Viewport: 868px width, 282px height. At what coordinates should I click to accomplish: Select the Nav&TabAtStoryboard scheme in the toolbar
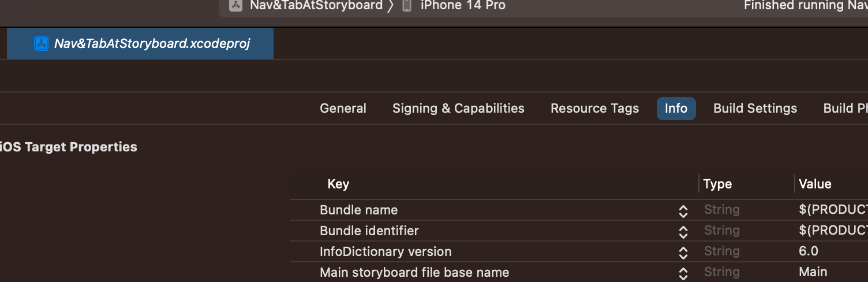(316, 5)
